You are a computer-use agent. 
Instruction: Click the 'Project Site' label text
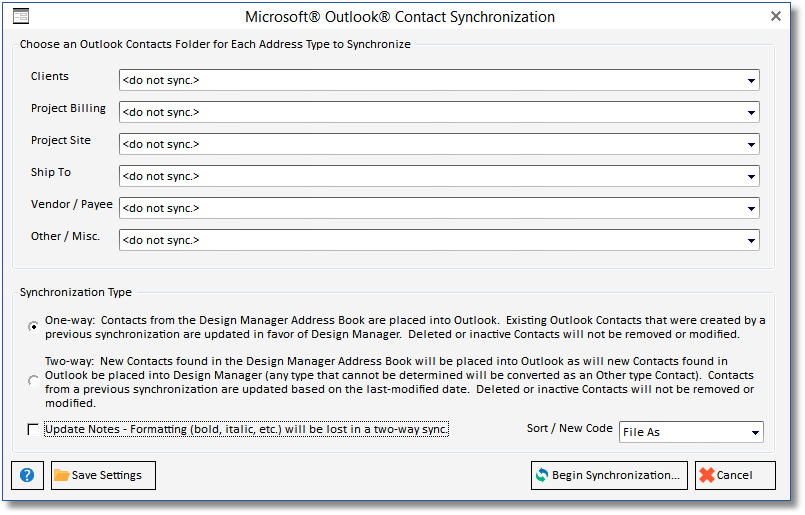pyautogui.click(x=61, y=141)
